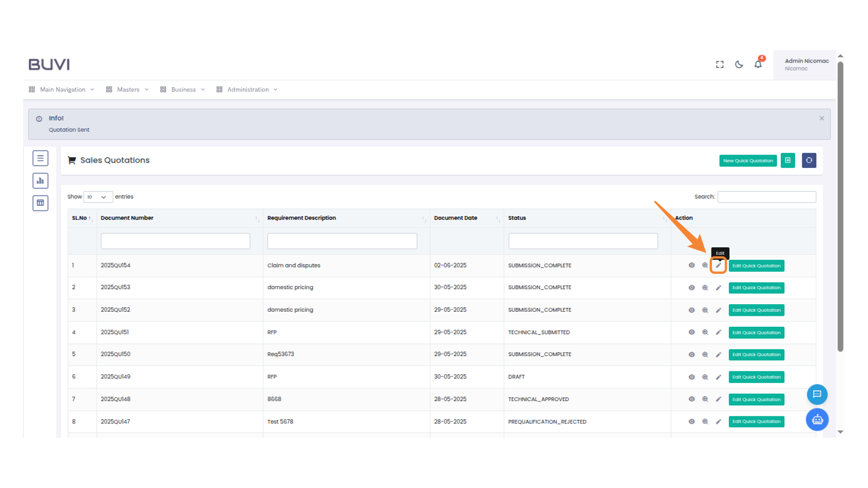Open the Masters menu
The image size is (868, 488).
[127, 89]
